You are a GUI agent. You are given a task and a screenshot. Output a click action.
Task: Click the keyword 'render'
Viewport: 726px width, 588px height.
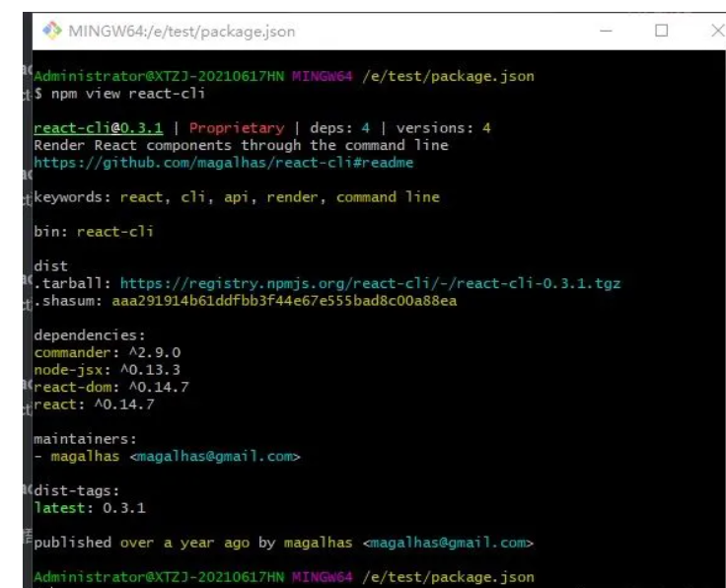point(292,197)
